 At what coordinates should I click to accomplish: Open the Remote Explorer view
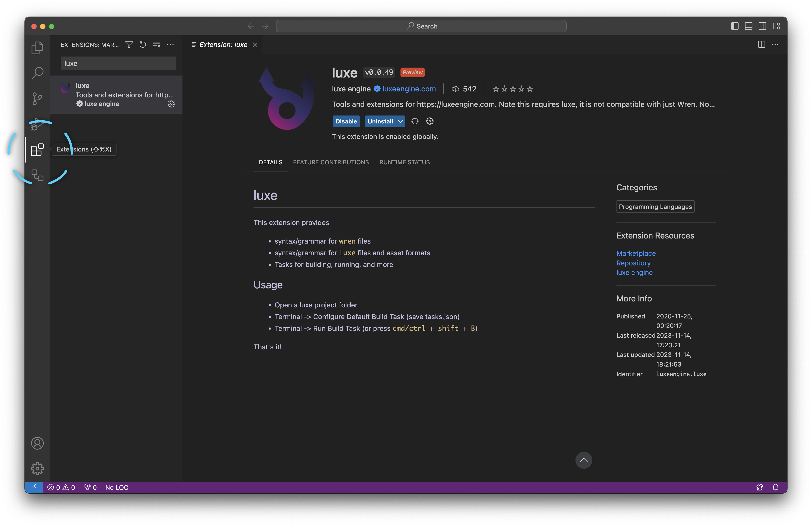pos(37,175)
